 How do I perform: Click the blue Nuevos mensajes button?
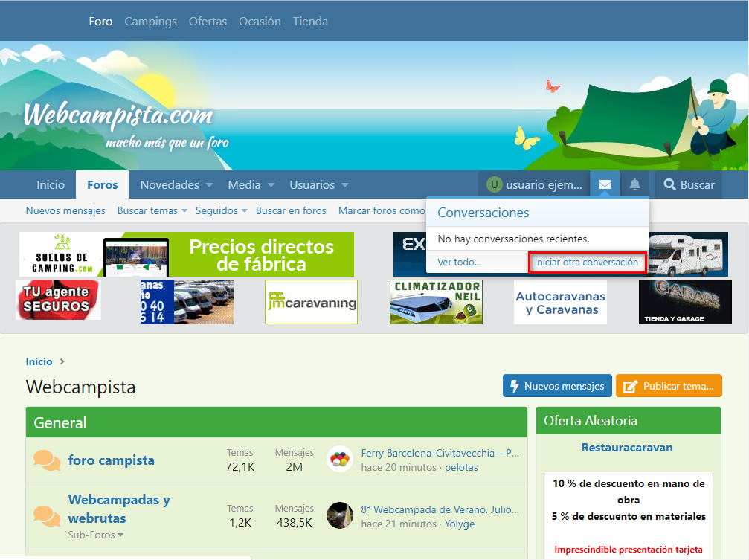(557, 386)
